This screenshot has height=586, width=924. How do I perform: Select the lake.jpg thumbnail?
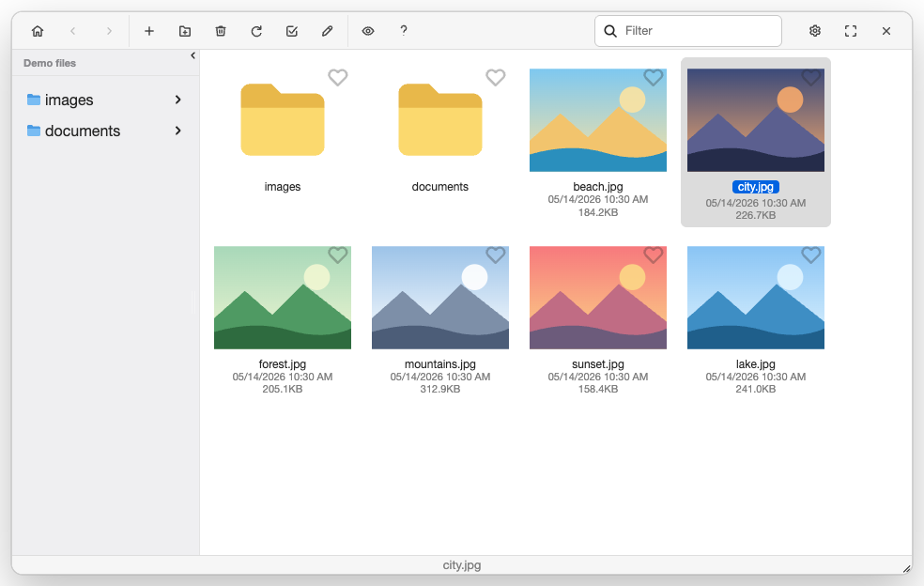coord(756,298)
